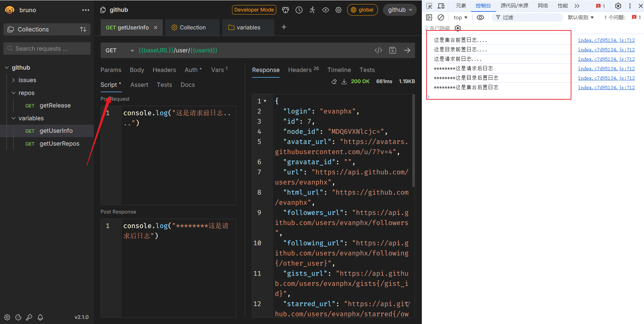
Task: Click the runner icon in the github toolbar
Action: (x=312, y=10)
